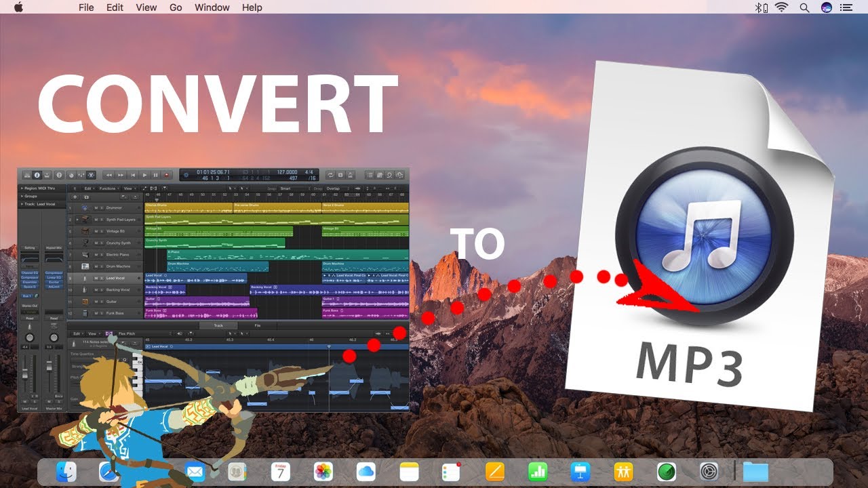The image size is (868, 488).
Task: Click the Rewind transport button
Action: [x=109, y=176]
